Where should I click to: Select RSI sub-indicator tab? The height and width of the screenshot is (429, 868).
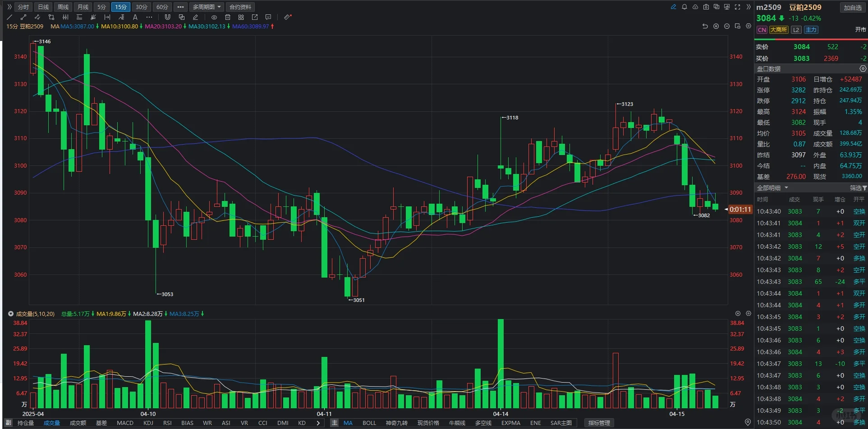pyautogui.click(x=167, y=423)
